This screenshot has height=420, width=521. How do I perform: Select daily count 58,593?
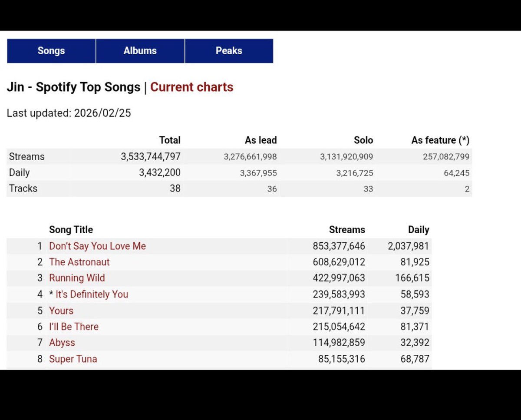(x=415, y=294)
